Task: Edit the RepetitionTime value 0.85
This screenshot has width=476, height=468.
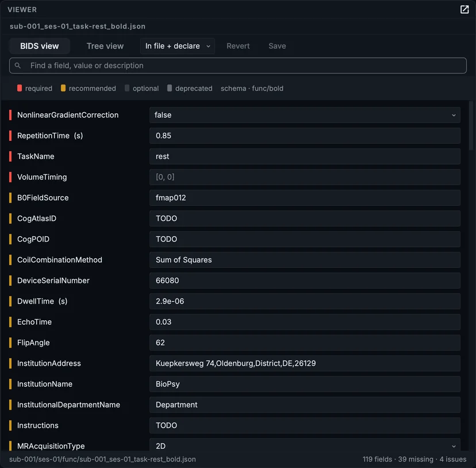Action: pyautogui.click(x=305, y=136)
